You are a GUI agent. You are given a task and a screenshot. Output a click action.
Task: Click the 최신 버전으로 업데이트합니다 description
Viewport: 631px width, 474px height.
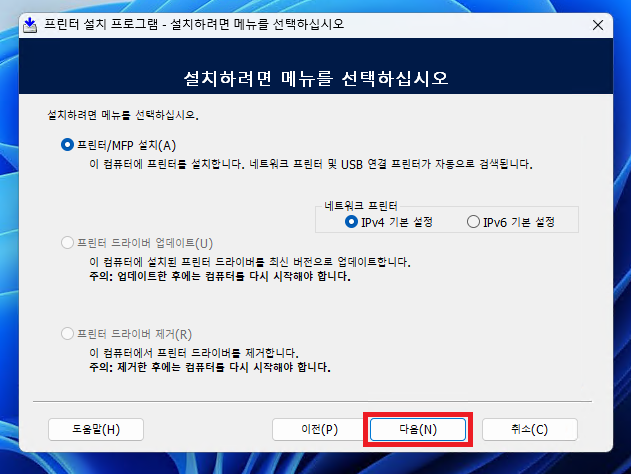[x=243, y=261]
